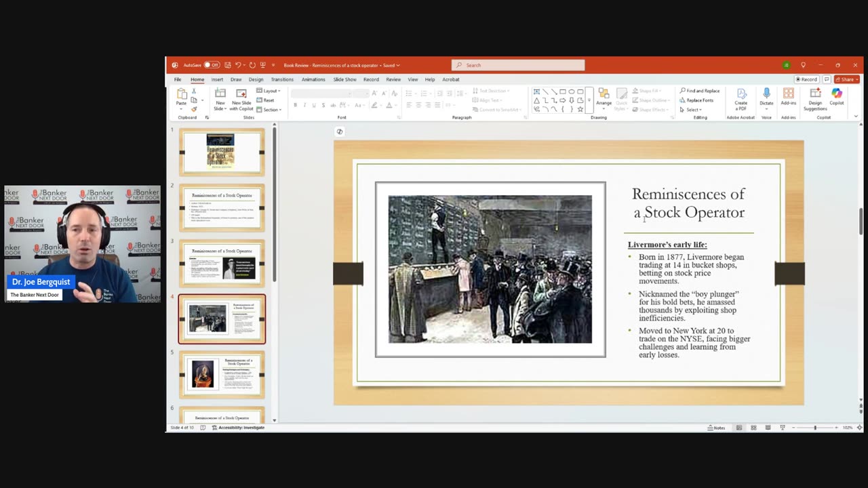Open the Transitions tab
This screenshot has height=488, width=868.
(282, 79)
